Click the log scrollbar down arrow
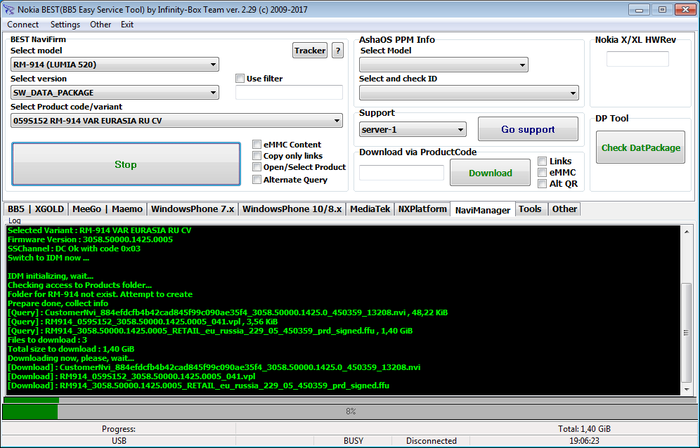 pos(687,390)
